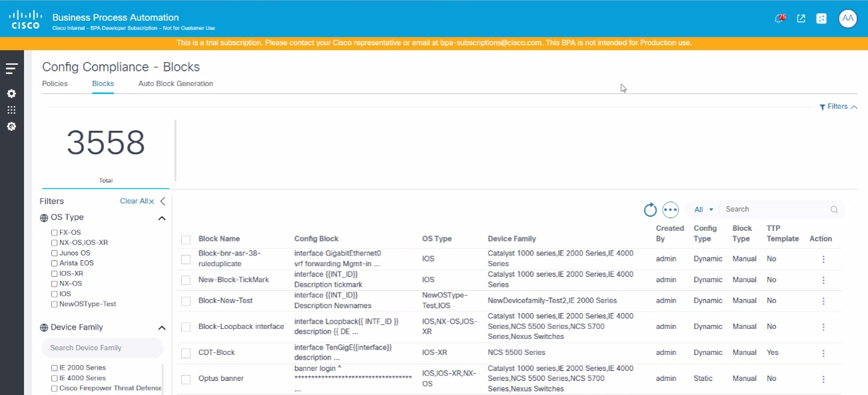Check the FX-OS filter

55,233
